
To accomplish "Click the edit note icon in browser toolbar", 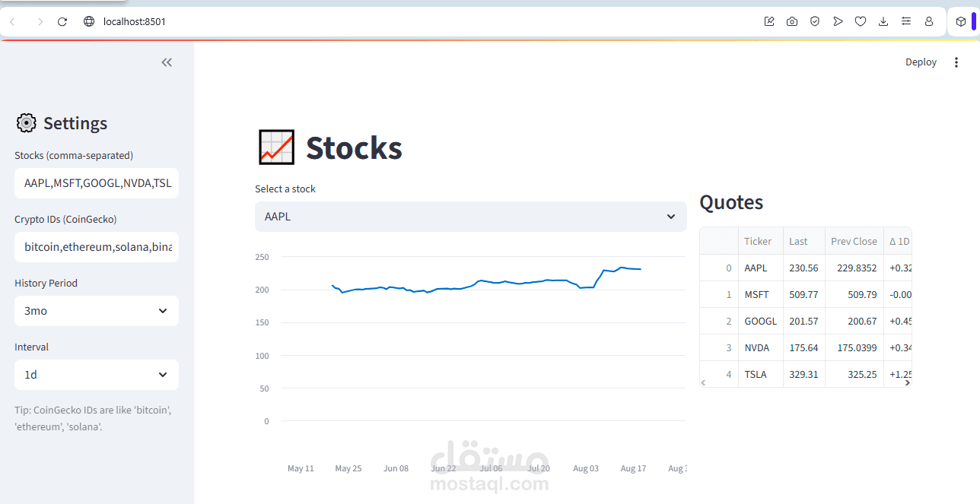I will pos(769,21).
